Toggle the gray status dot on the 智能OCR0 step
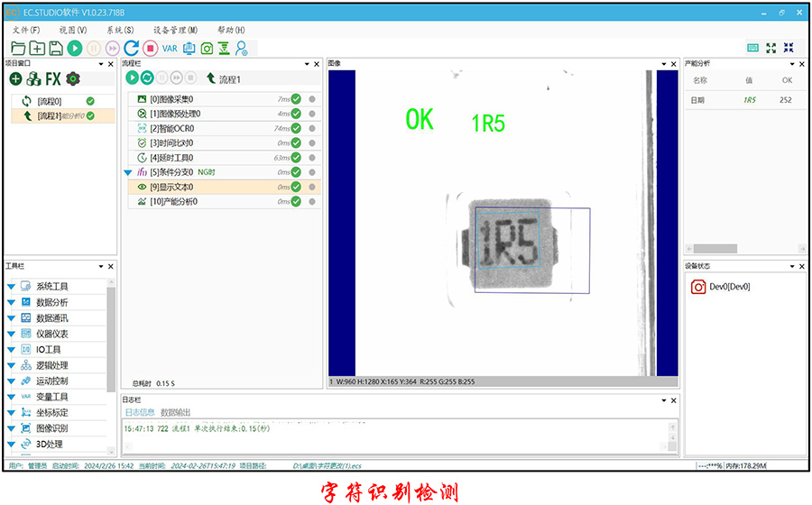This screenshot has height=505, width=812. click(x=312, y=129)
